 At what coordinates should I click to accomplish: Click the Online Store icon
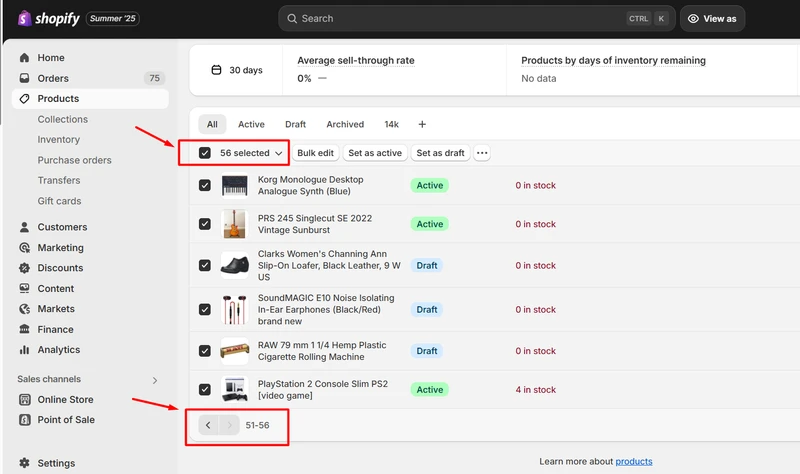click(x=24, y=400)
